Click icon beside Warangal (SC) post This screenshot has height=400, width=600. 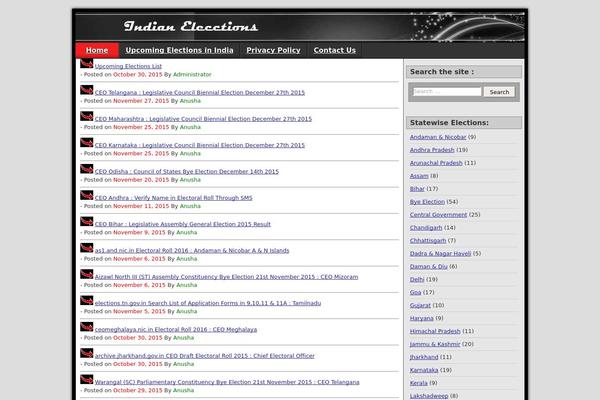pyautogui.click(x=86, y=379)
